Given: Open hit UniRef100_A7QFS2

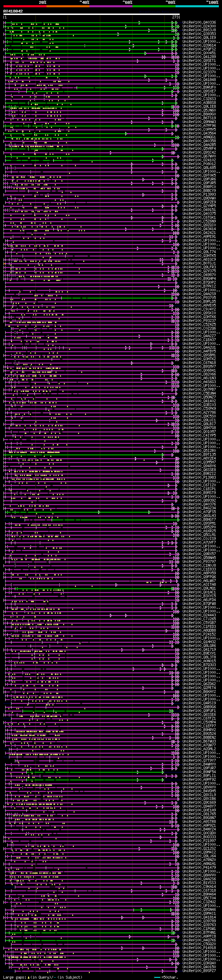Looking at the screenshot, I should [199, 49].
